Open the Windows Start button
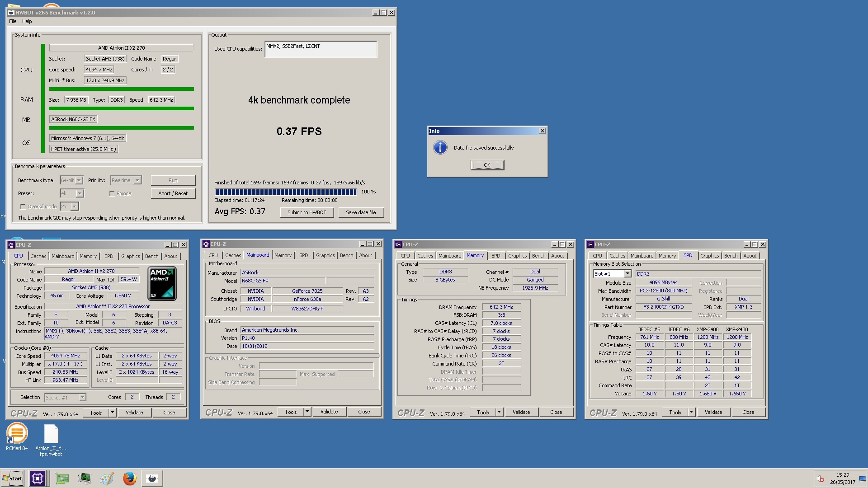 [x=13, y=478]
